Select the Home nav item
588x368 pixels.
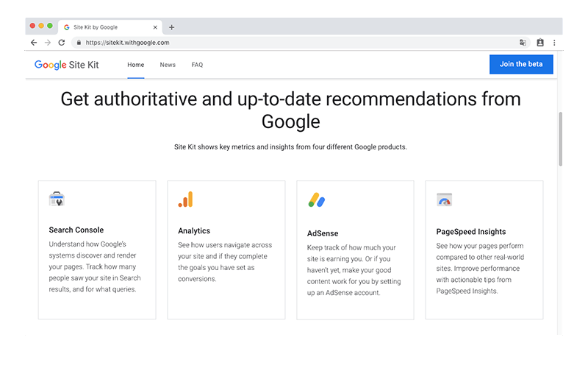(x=136, y=65)
